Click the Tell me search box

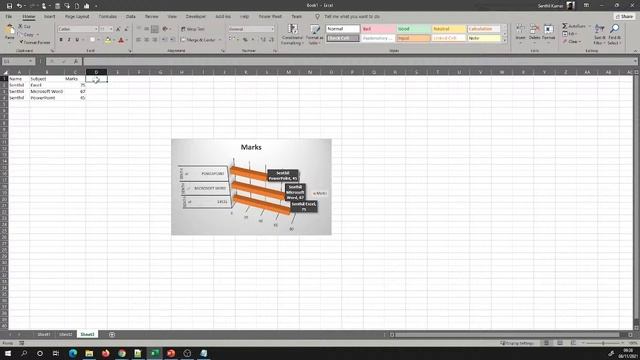coord(352,17)
